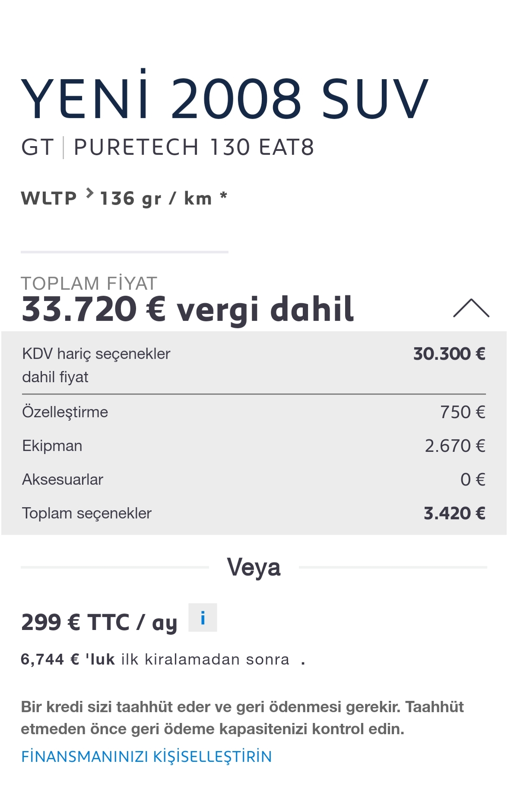Click the blue info icon beside monthly price
508x812 pixels.
(x=203, y=617)
